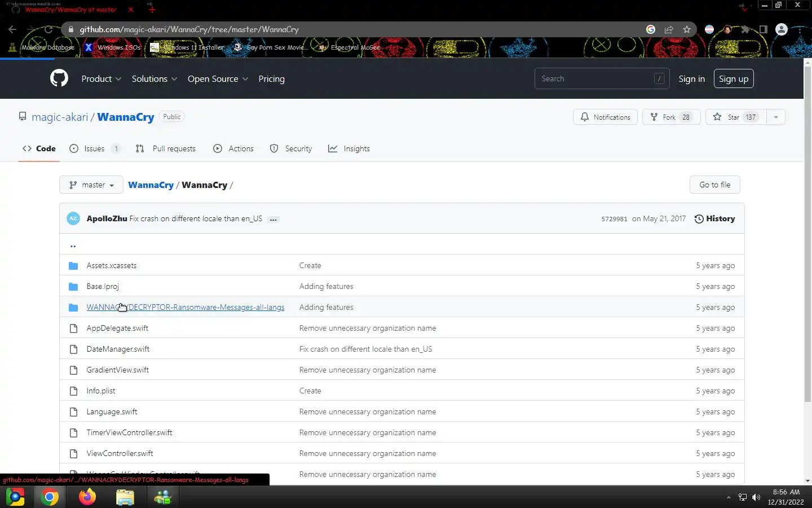This screenshot has height=508, width=812.
Task: Open a new tab with plus icon
Action: (152, 10)
